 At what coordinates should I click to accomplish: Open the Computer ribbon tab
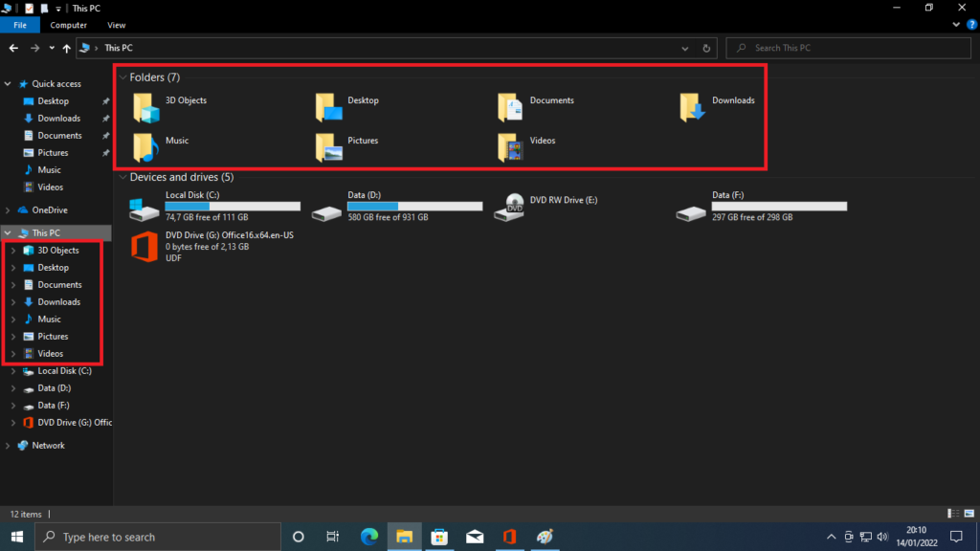tap(68, 25)
